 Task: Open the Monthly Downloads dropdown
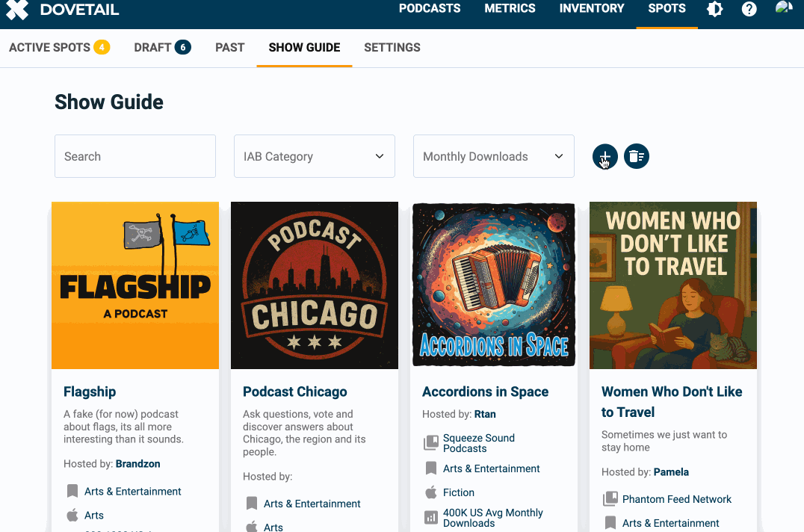493,156
